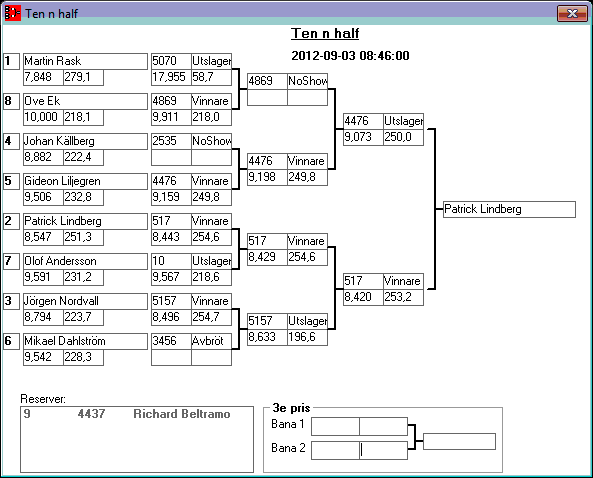This screenshot has width=593, height=478.
Task: Click the first Bana 2 input field
Action: tap(335, 450)
